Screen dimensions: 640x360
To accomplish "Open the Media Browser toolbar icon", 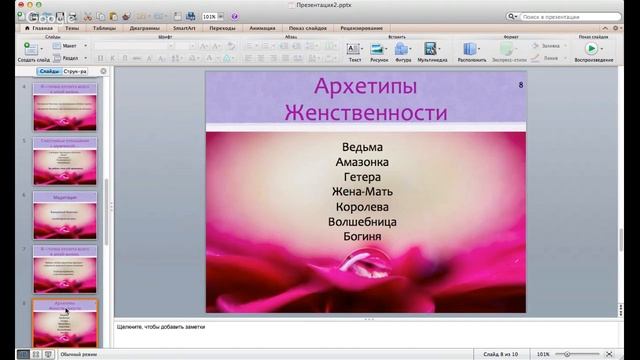I will [191, 16].
